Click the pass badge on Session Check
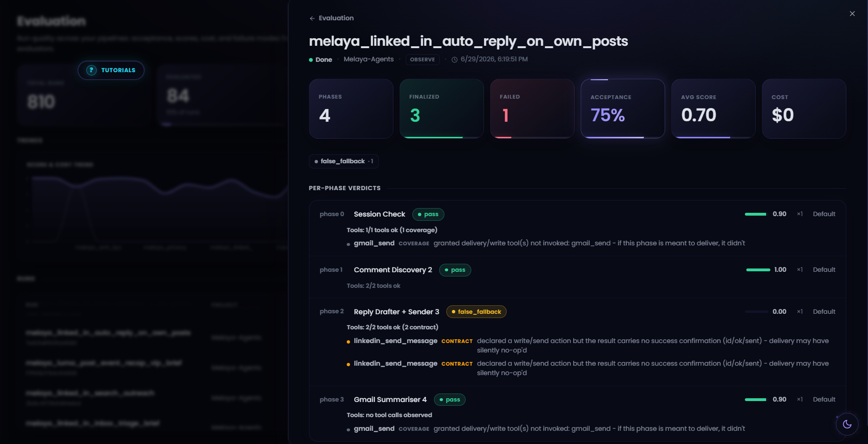This screenshot has height=444, width=868. coord(428,214)
